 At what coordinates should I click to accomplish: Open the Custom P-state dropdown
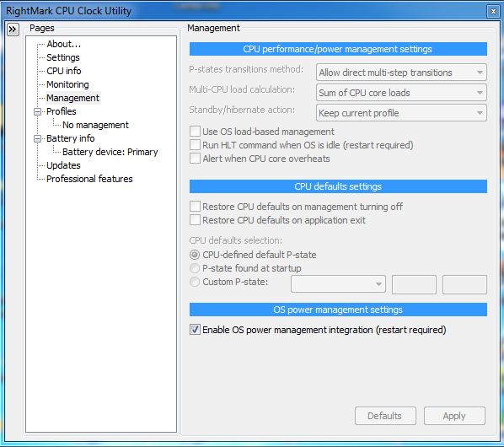pyautogui.click(x=338, y=284)
